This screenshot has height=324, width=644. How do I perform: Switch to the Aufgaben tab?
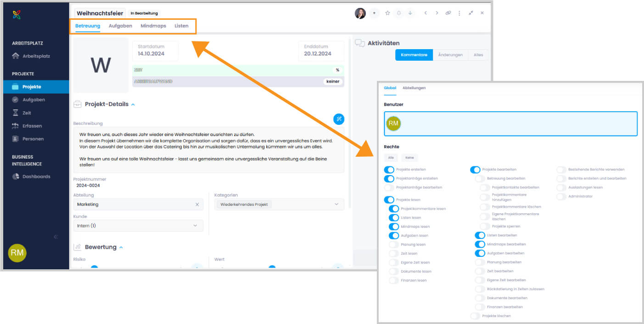[x=120, y=26]
